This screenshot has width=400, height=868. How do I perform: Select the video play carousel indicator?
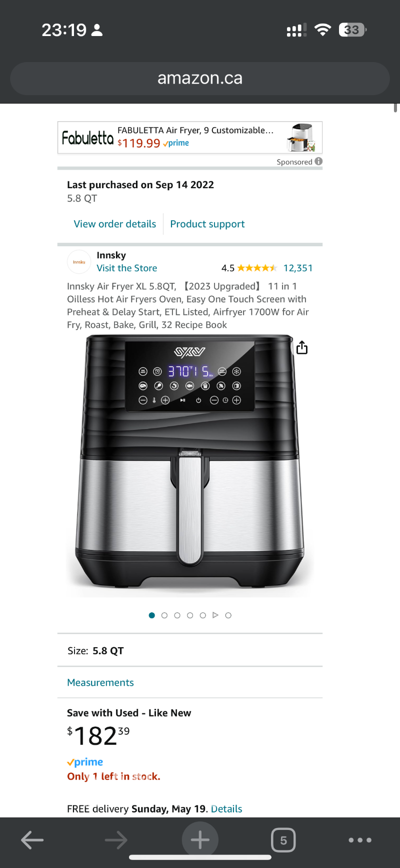pyautogui.click(x=215, y=615)
